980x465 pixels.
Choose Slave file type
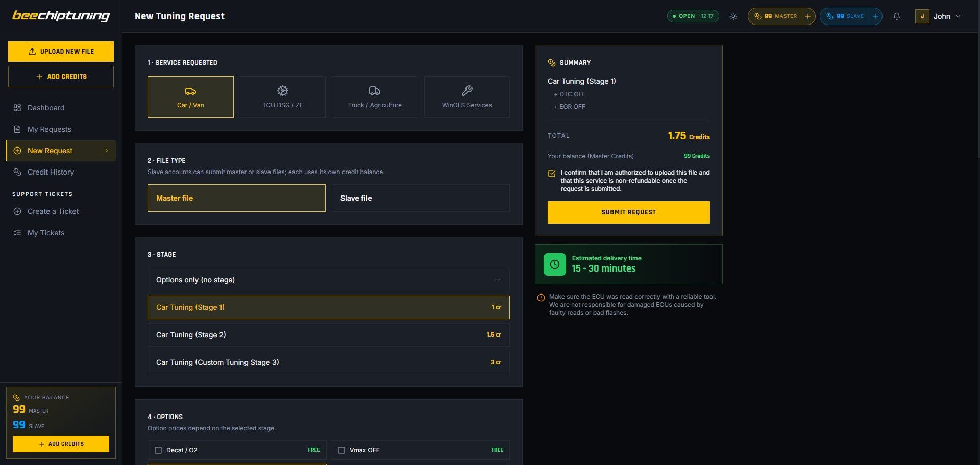[421, 198]
